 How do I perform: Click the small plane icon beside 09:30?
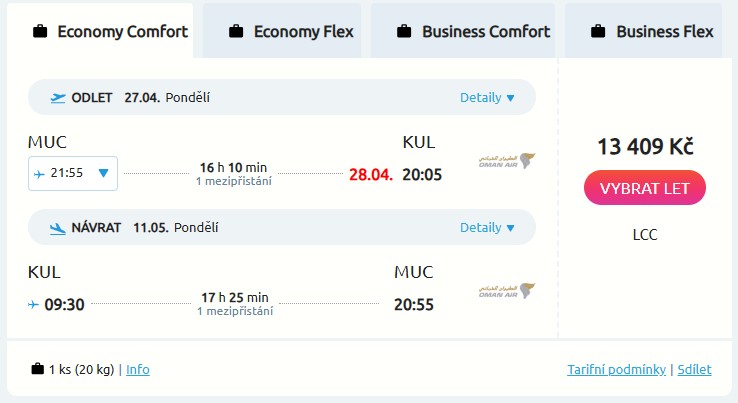(35, 304)
